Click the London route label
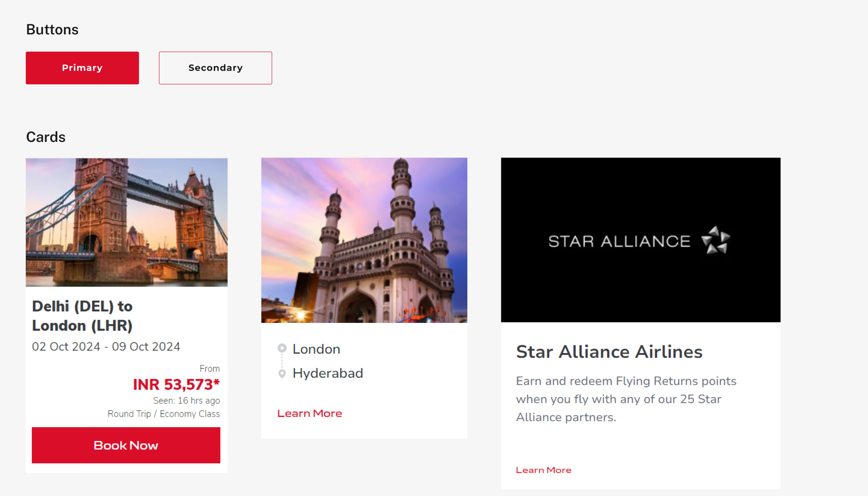This screenshot has width=868, height=496. click(x=316, y=349)
